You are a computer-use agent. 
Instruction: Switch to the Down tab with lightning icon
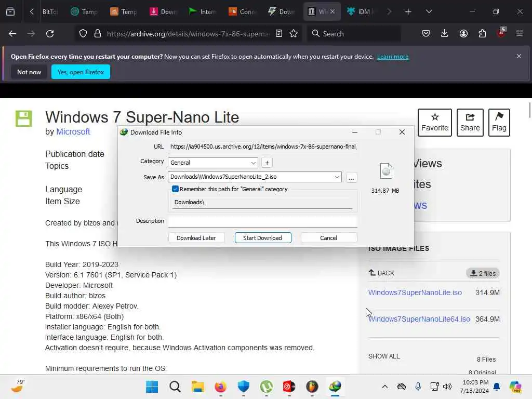point(282,11)
